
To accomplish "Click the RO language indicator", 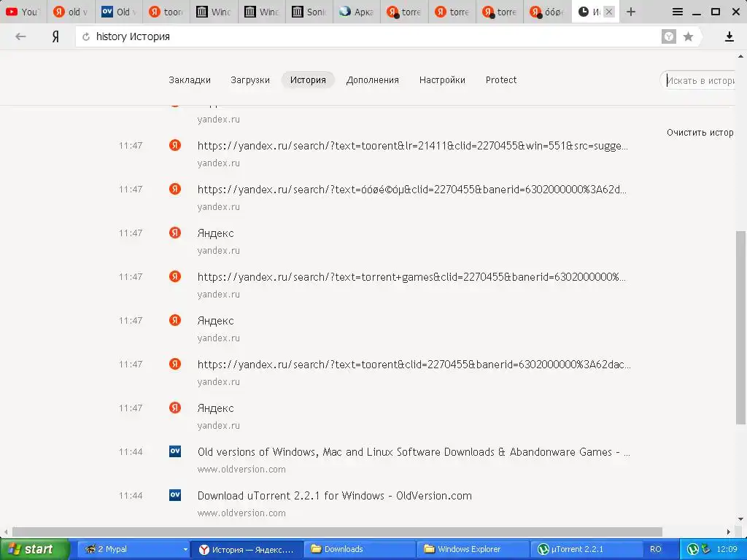I will point(656,550).
